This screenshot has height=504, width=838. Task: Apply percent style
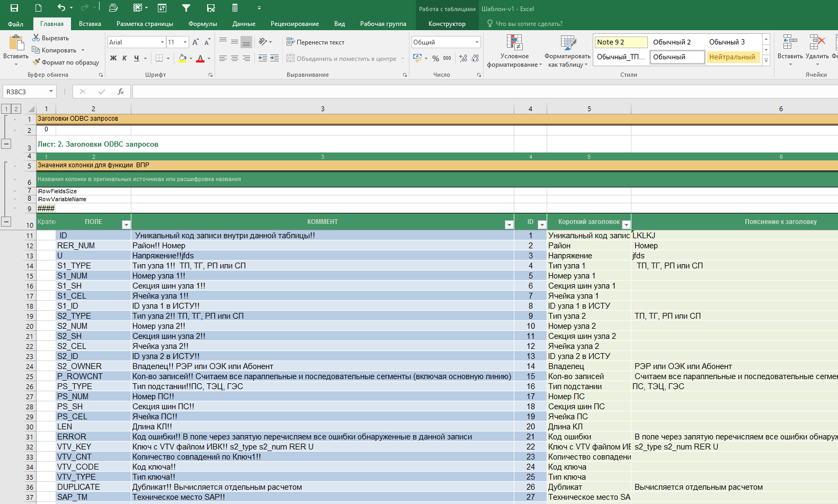coord(435,58)
